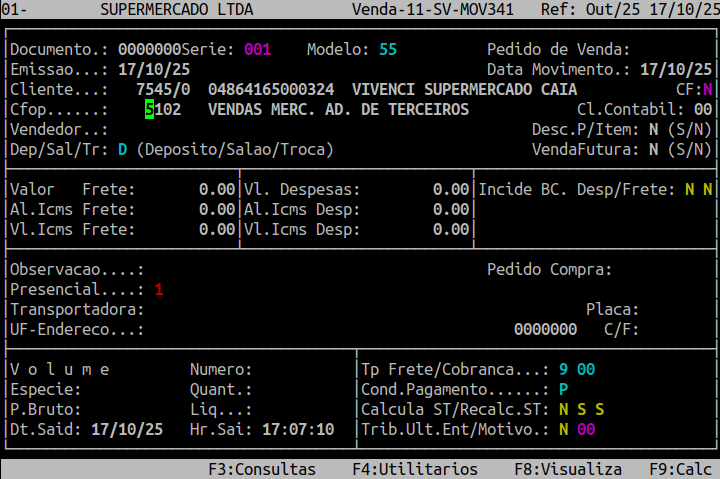Toggle VendaFutura N (S/N) value
The width and height of the screenshot is (720, 479).
pos(653,149)
